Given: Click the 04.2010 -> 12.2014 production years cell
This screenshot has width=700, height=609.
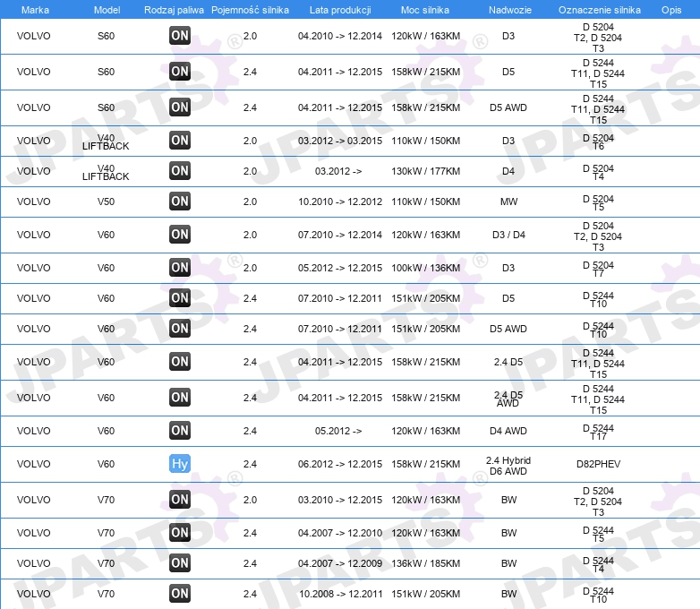Looking at the screenshot, I should coord(340,36).
